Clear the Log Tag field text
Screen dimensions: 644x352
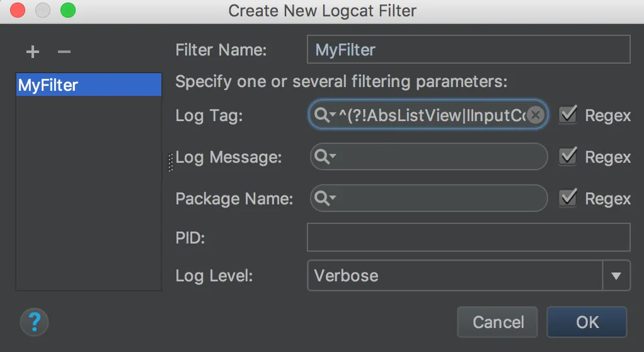click(535, 115)
